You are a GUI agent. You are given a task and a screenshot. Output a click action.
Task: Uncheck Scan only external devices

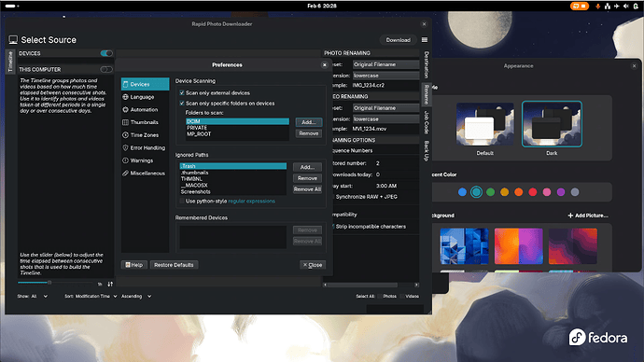[182, 93]
